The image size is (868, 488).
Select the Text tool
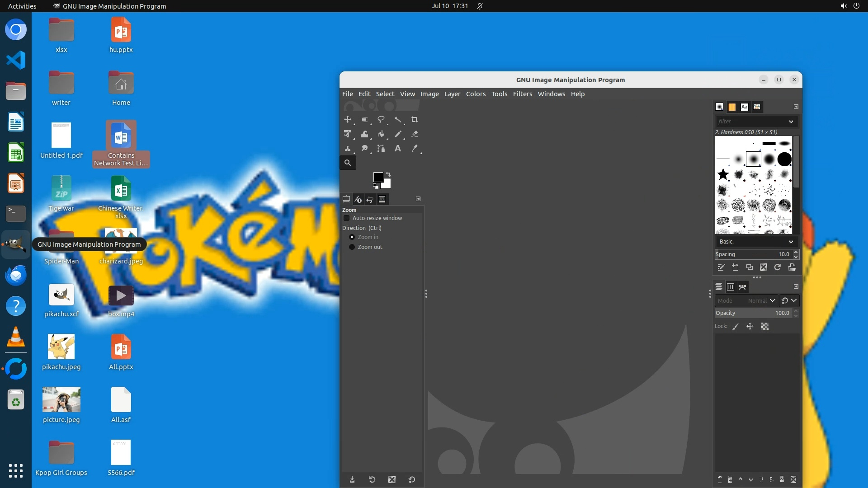pos(398,149)
